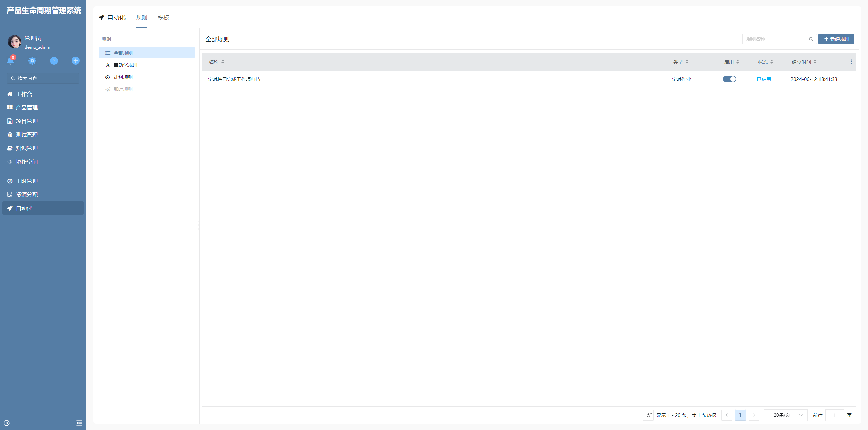The height and width of the screenshot is (430, 868).
Task: Click the blue plus quick-add icon
Action: [76, 61]
